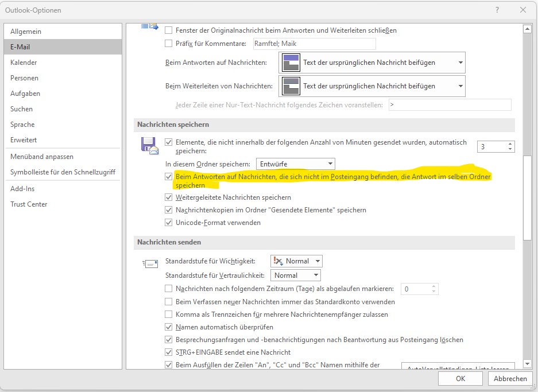Click the scrollbar up arrow
The height and width of the screenshot is (392, 538).
(x=527, y=29)
